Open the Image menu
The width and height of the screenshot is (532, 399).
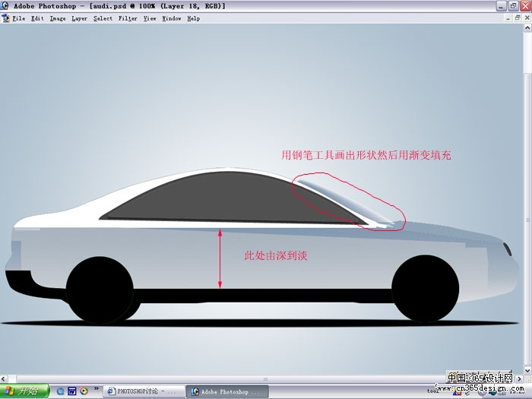pyautogui.click(x=58, y=18)
